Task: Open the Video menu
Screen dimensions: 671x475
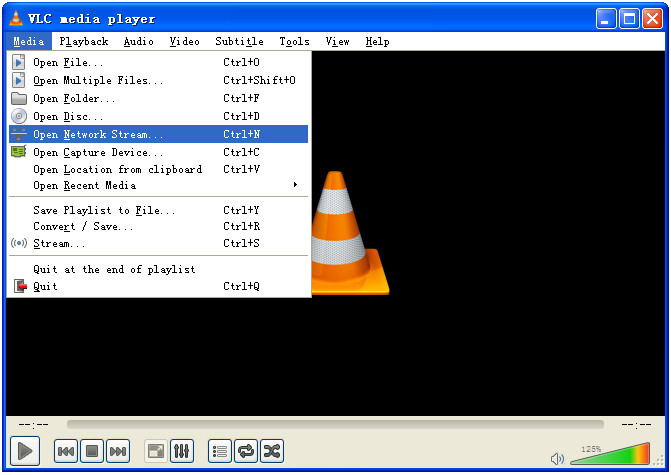Action: (184, 42)
